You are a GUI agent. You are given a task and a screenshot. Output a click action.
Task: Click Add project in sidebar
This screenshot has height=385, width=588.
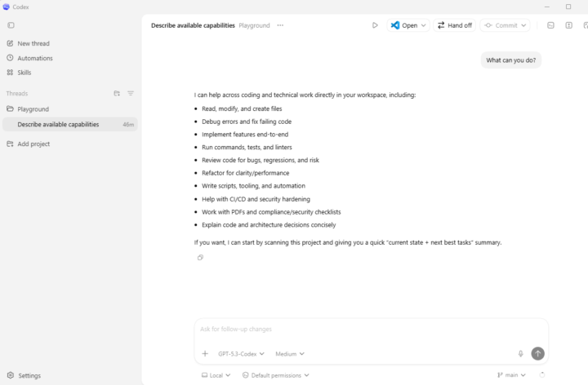click(x=33, y=144)
